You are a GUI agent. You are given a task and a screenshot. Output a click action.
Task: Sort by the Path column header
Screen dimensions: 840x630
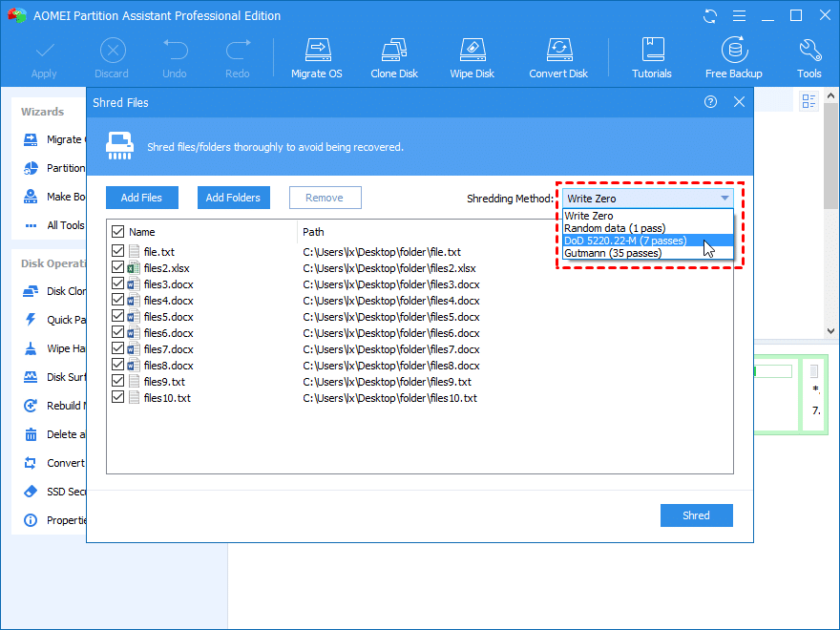point(313,232)
